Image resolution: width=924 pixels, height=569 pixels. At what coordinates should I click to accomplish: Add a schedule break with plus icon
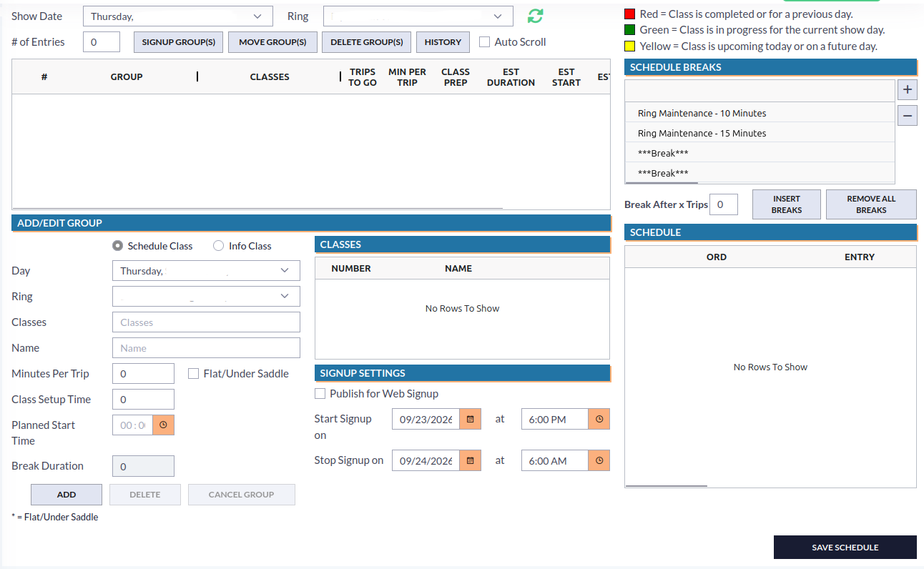click(908, 90)
